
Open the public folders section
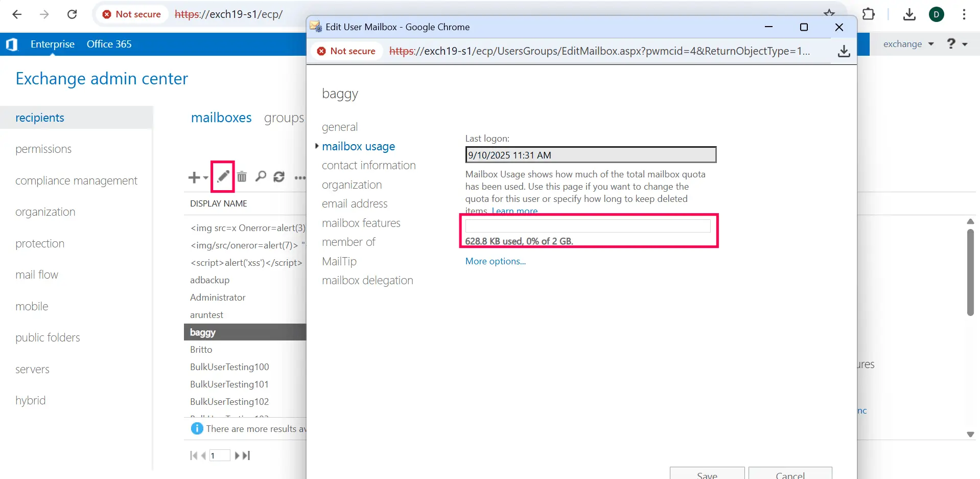[x=48, y=337]
